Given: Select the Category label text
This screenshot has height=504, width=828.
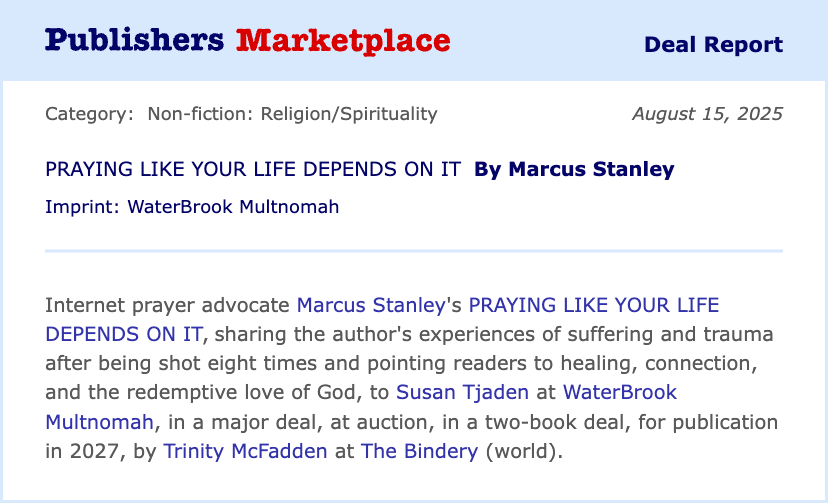Looking at the screenshot, I should coord(89,114).
